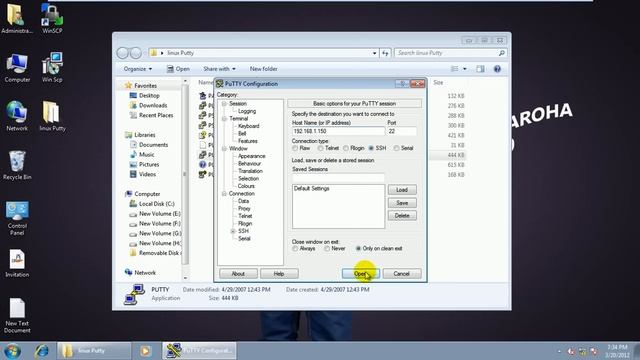Open the address bar history dropdown
640x360 pixels.
[x=374, y=53]
